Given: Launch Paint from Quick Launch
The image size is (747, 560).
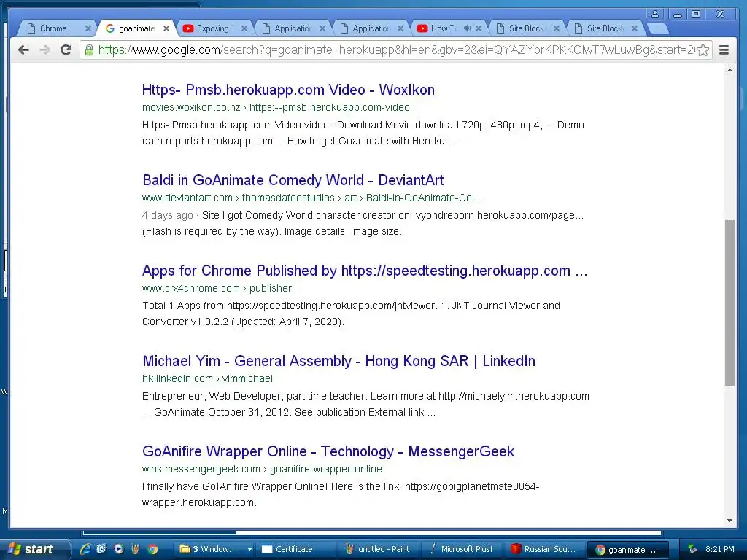Looking at the screenshot, I should pos(135,549).
